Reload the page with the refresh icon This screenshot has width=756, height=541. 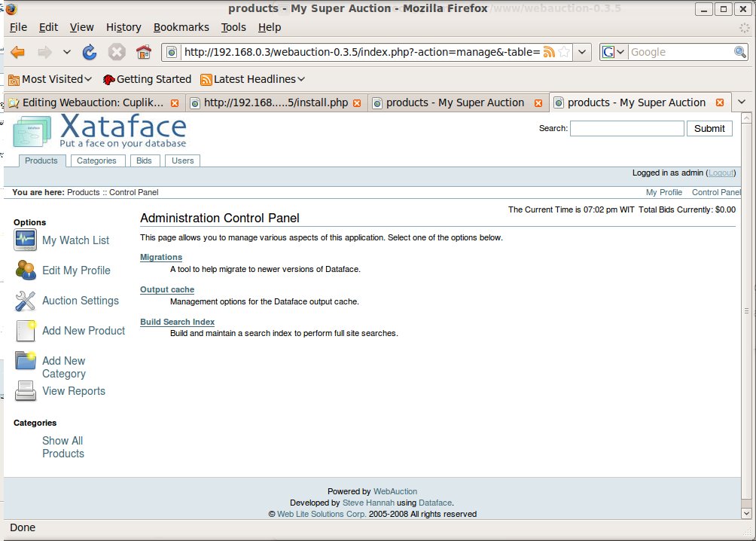tap(90, 52)
